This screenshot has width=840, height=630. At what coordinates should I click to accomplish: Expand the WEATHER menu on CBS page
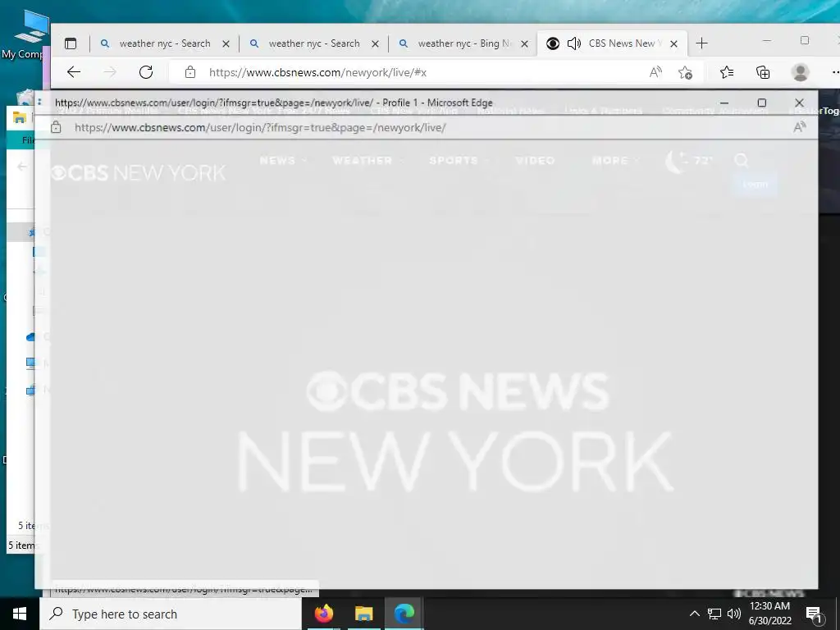pyautogui.click(x=368, y=160)
